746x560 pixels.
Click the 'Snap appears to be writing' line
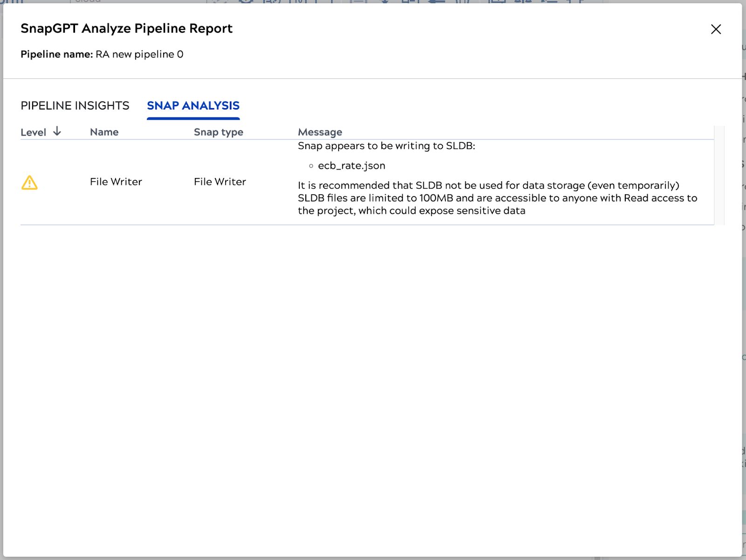pyautogui.click(x=386, y=146)
